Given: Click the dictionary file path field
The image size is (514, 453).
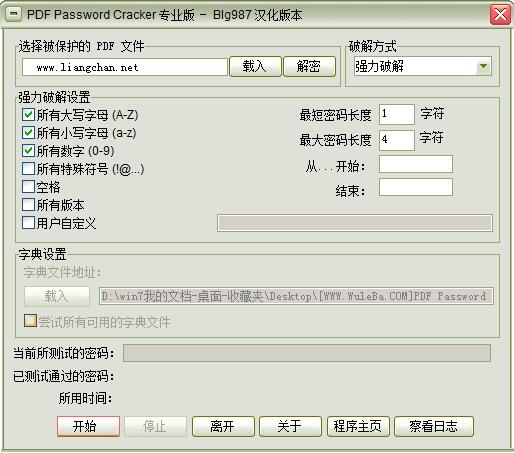Looking at the screenshot, I should [296, 296].
